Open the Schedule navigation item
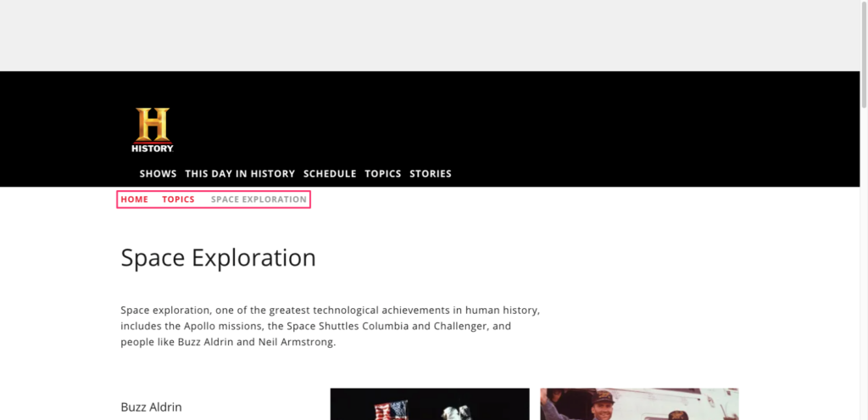This screenshot has height=420, width=868. point(330,174)
